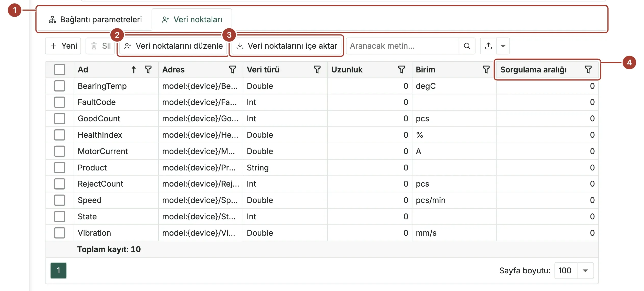Viewport: 644px width, 291px height.
Task: Tick the HealthIndex row checkbox
Action: click(60, 135)
